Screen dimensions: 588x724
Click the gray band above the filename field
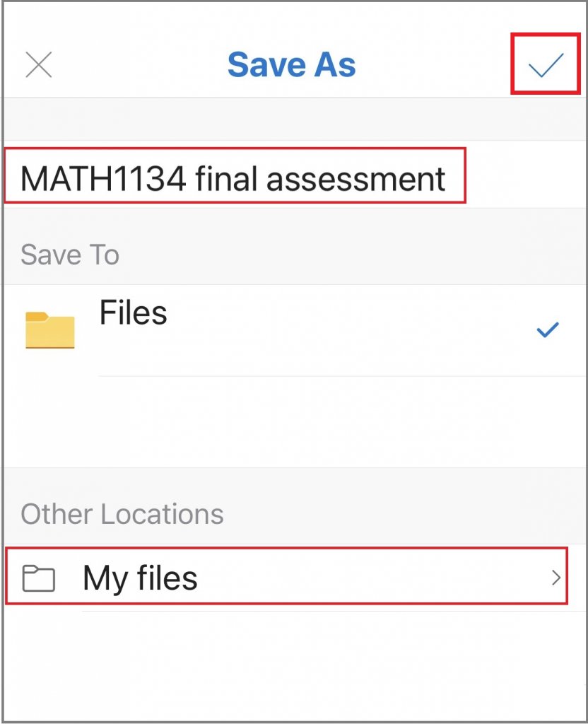295,119
